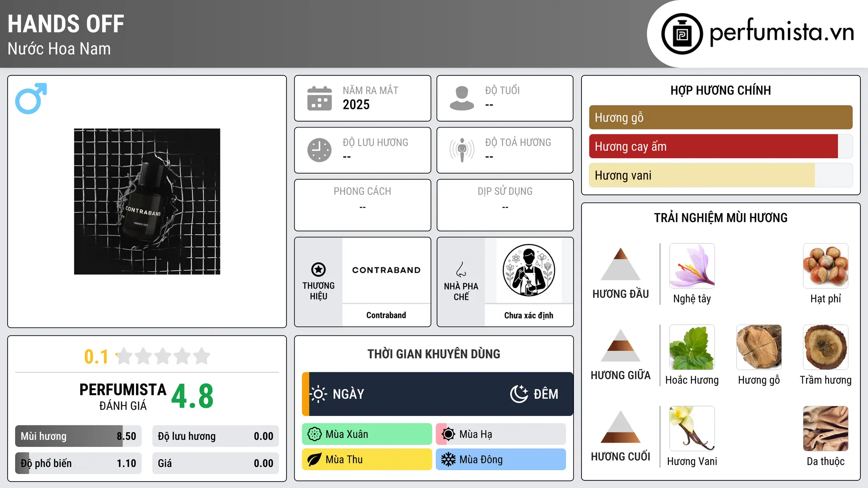This screenshot has height=488, width=868.
Task: Click the Giá score bar
Action: [x=215, y=463]
